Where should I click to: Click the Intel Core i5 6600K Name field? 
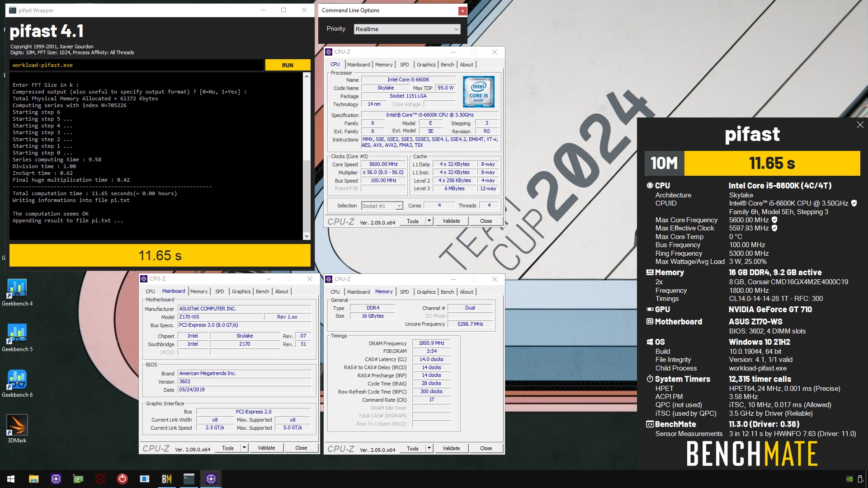pos(408,80)
